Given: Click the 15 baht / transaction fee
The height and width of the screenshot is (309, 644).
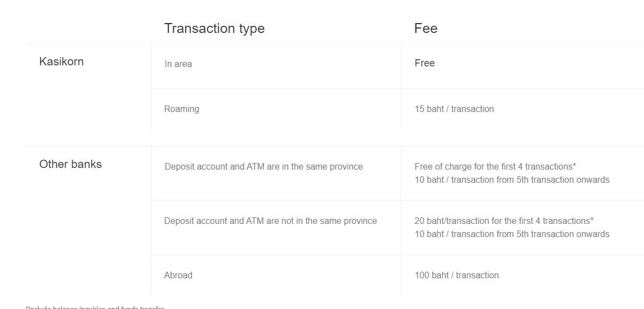Looking at the screenshot, I should coord(454,109).
